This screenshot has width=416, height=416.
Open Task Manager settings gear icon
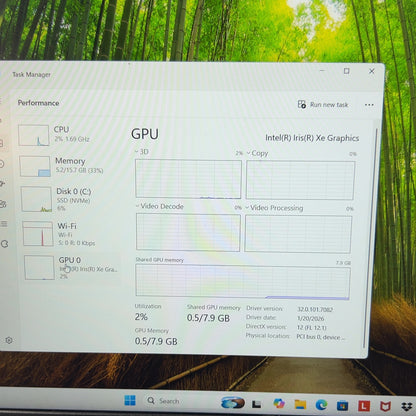click(x=9, y=340)
